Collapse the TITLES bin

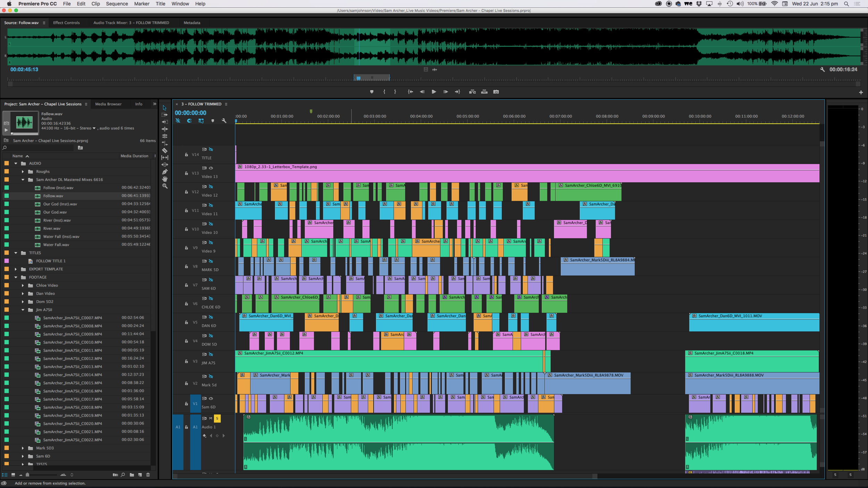coord(16,253)
